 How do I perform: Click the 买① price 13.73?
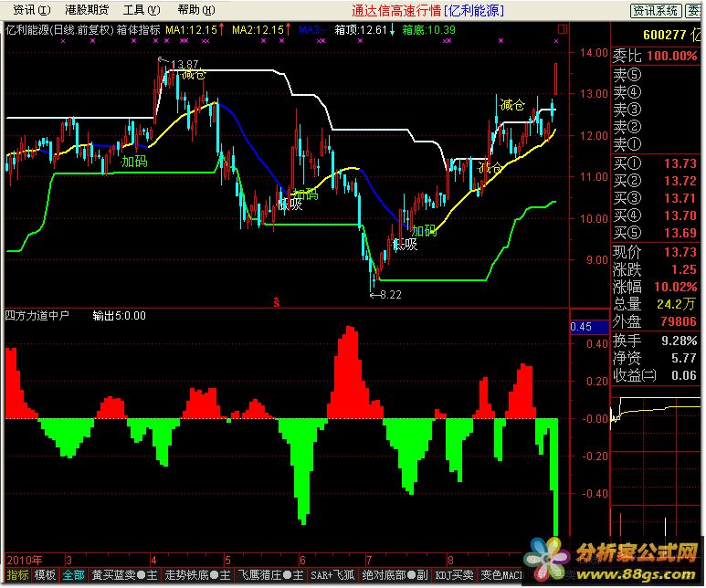[x=680, y=163]
